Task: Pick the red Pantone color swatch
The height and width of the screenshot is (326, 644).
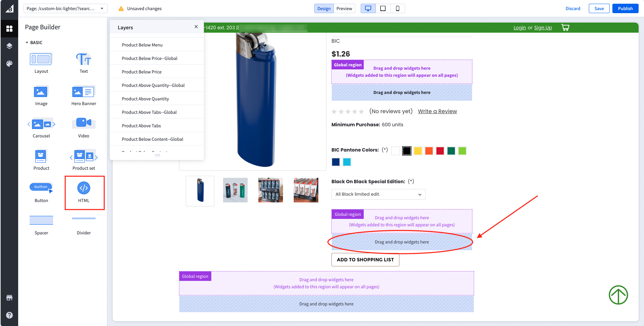Action: (x=440, y=151)
